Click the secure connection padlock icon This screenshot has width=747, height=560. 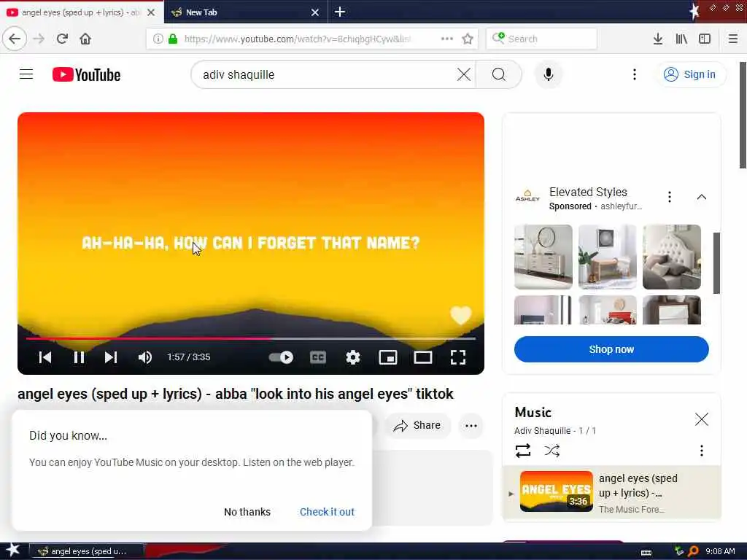(x=173, y=39)
